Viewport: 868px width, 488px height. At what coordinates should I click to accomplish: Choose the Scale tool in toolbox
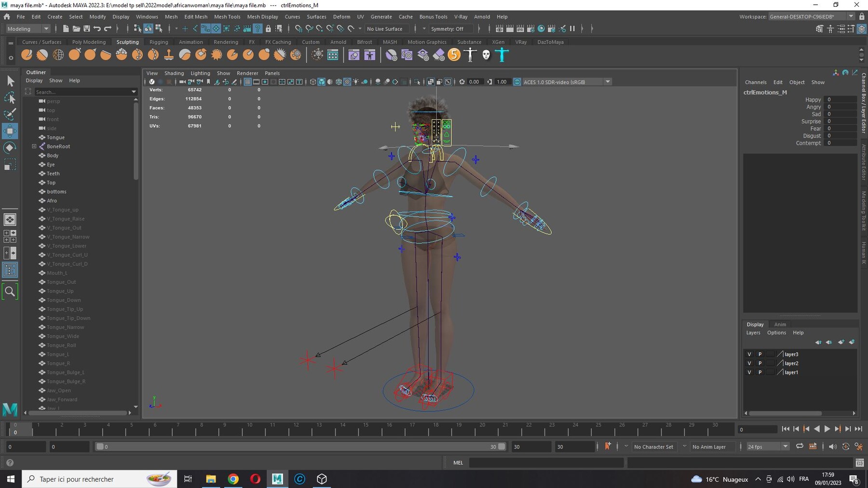pos(10,165)
